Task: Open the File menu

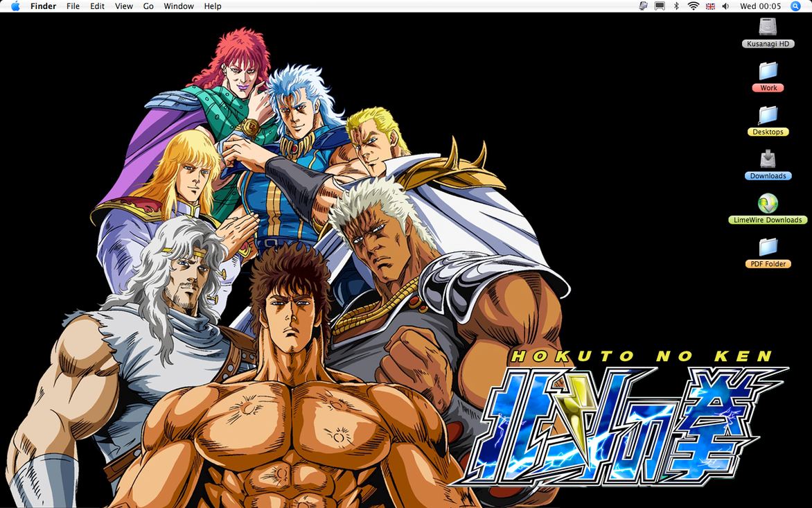Action: point(73,6)
